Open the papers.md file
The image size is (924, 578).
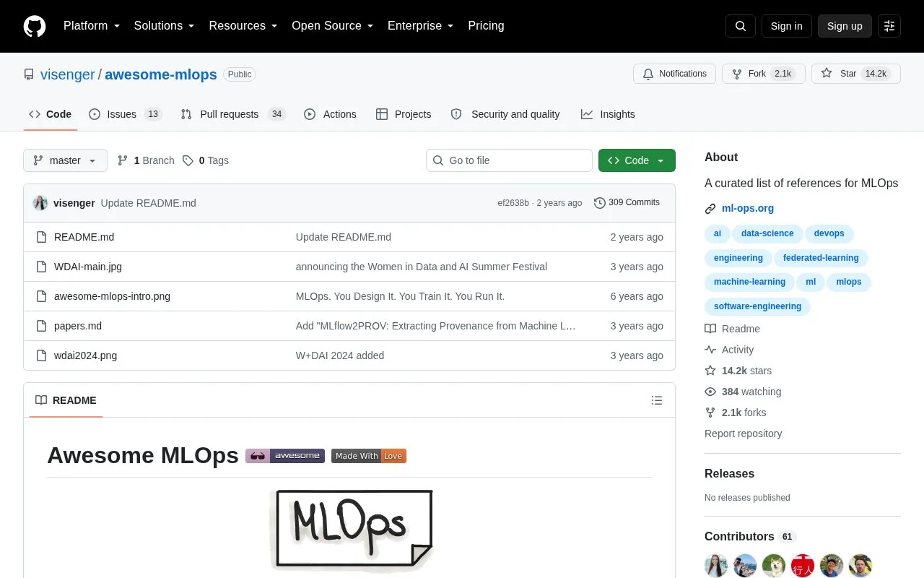[78, 326]
